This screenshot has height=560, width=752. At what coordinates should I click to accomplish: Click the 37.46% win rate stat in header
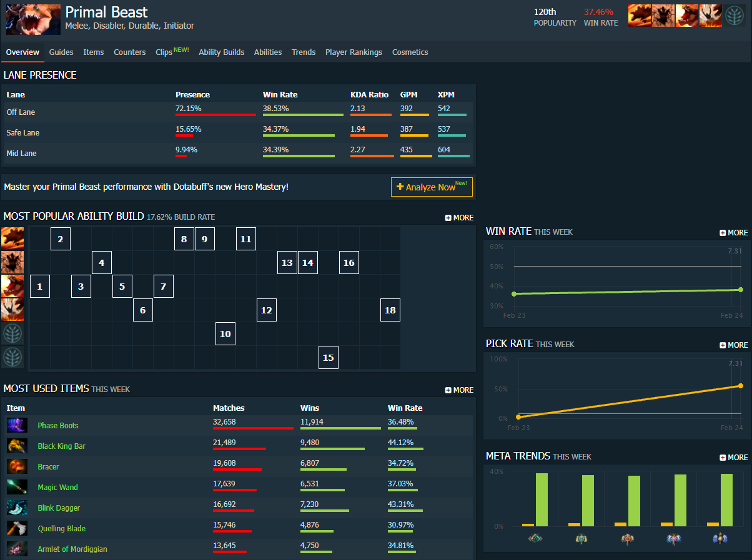tap(599, 12)
